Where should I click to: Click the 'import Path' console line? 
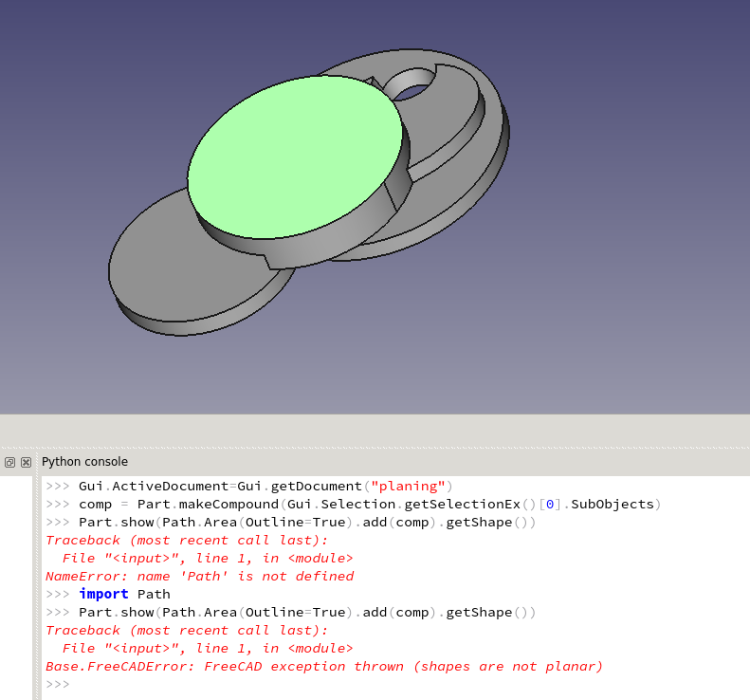pyautogui.click(x=108, y=595)
